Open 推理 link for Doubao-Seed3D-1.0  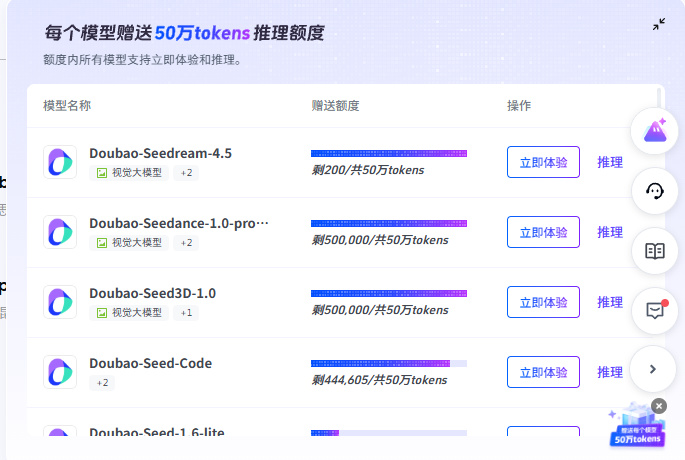click(x=610, y=302)
